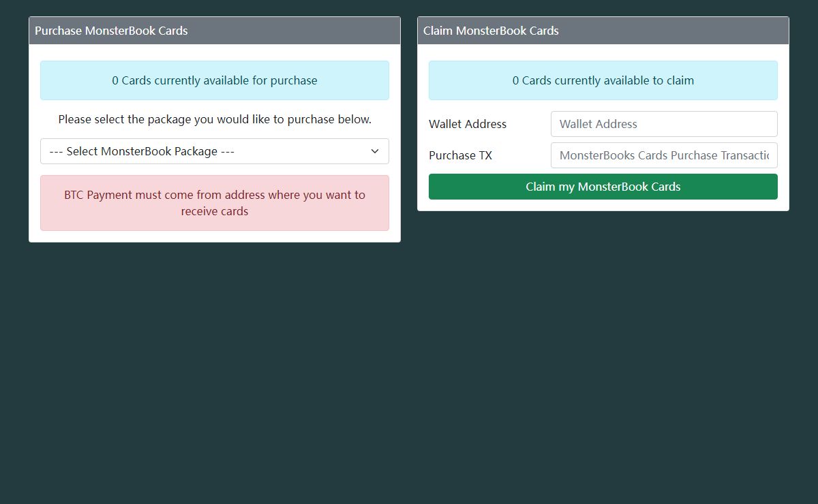Click the red BTC Payment warning box
The image size is (818, 504).
(x=214, y=203)
